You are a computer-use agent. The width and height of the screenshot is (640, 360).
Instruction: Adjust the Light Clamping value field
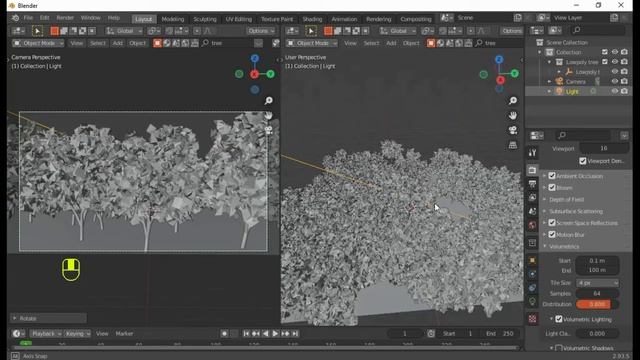598,333
